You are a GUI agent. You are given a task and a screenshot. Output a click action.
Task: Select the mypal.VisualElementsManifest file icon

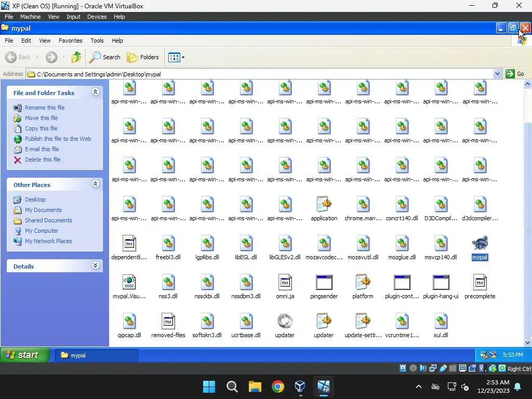[x=129, y=282]
